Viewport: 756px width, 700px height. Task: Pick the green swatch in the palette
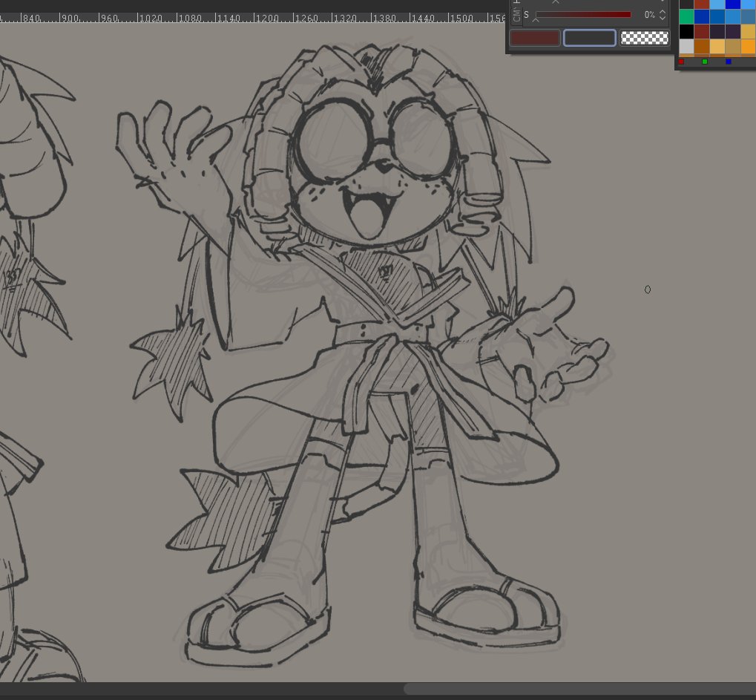686,17
